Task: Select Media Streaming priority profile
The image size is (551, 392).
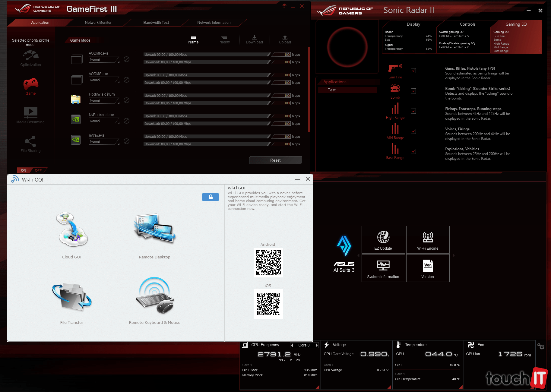Action: tap(30, 115)
